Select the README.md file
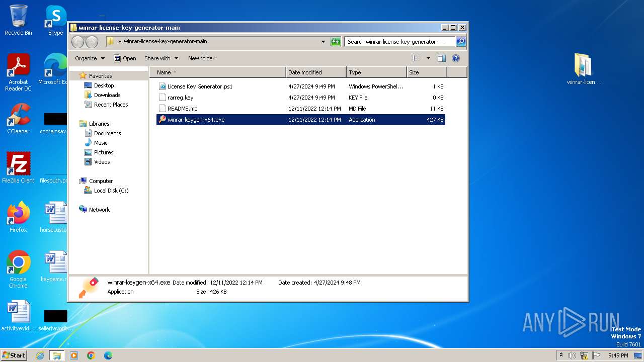This screenshot has width=644, height=362. [x=301, y=109]
